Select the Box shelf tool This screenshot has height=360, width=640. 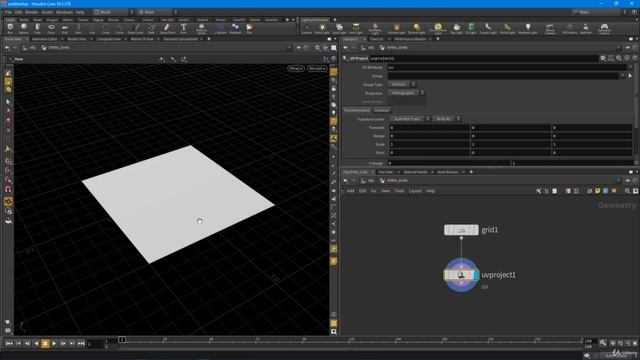10,29
